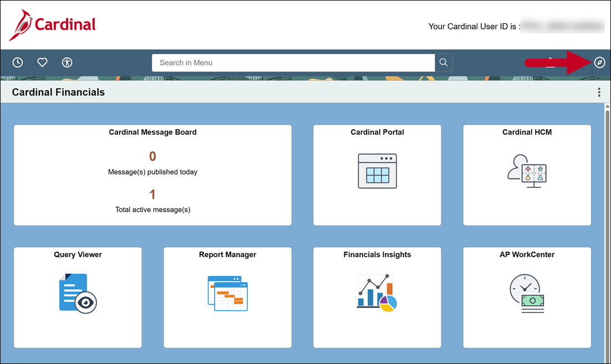This screenshot has width=611, height=364.
Task: Click 'Message(s) published today' text
Action: coord(153,172)
